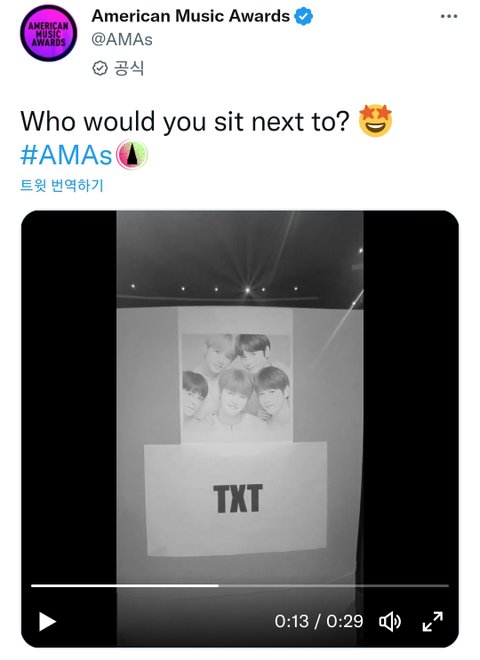
Task: Expand the video to fullscreen
Action: coord(432,622)
